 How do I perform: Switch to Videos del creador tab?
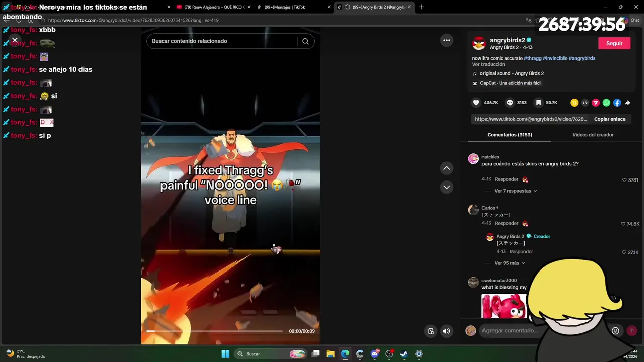[x=593, y=135]
